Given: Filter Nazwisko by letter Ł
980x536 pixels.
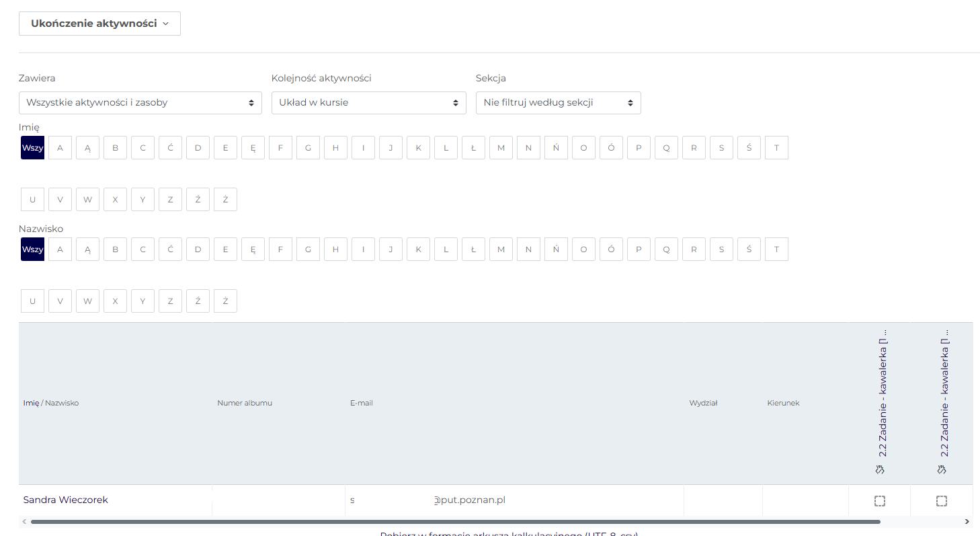Looking at the screenshot, I should (x=473, y=249).
